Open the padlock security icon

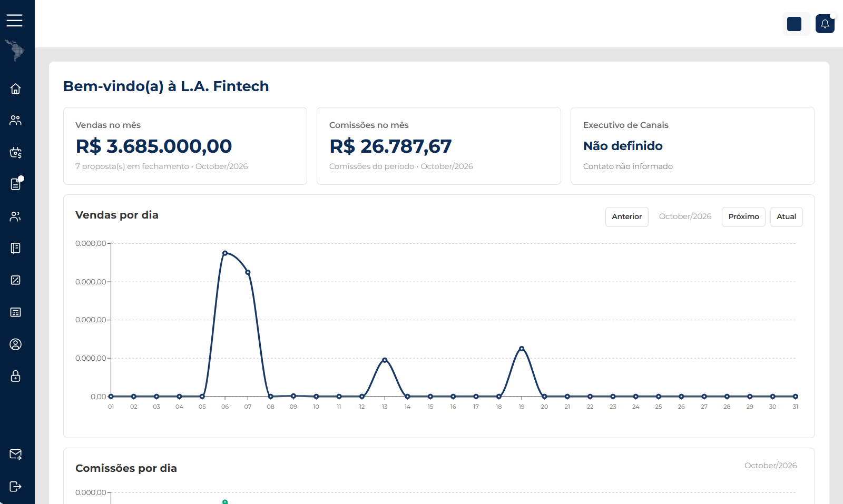point(16,376)
